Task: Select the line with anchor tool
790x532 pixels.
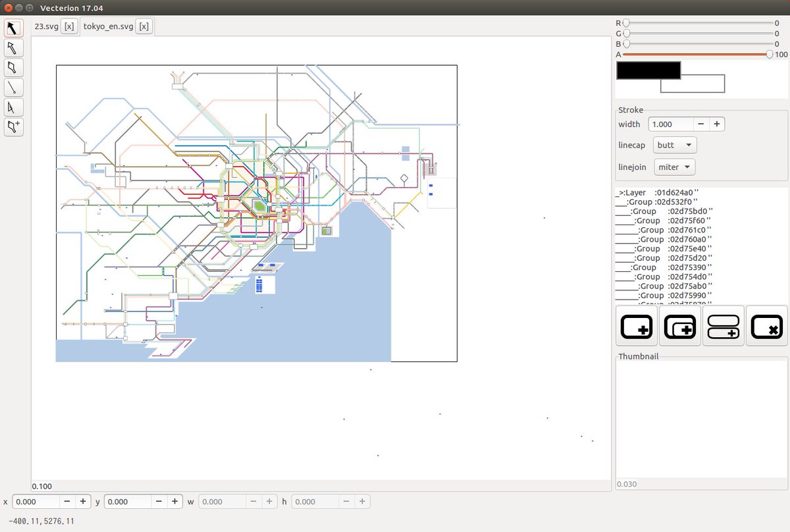Action: tap(14, 87)
